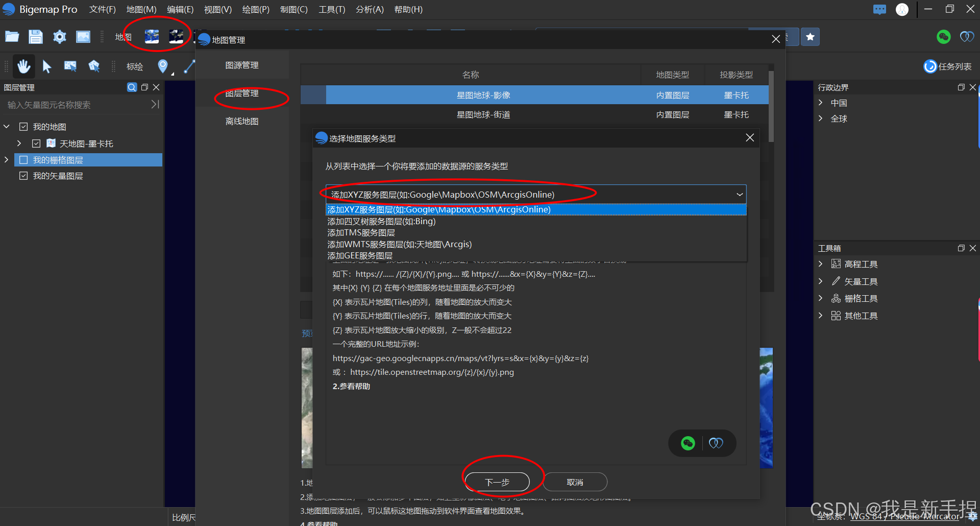The image size is (980, 526).
Task: Expand the 天地图-墨卡托 tree node
Action: 19,144
